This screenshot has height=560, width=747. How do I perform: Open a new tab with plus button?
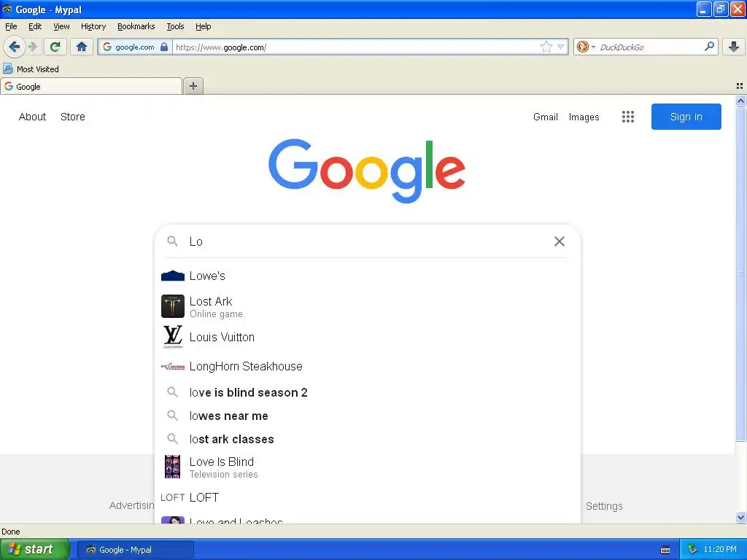193,86
